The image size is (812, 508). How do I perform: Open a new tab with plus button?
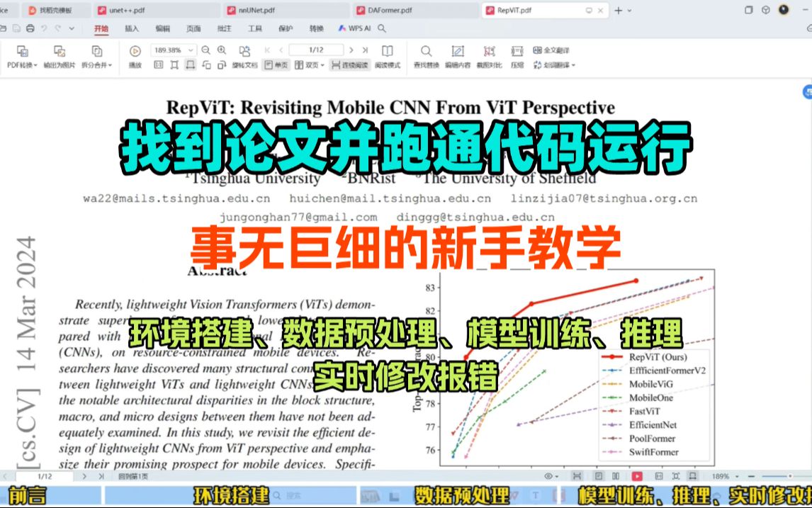pos(619,11)
